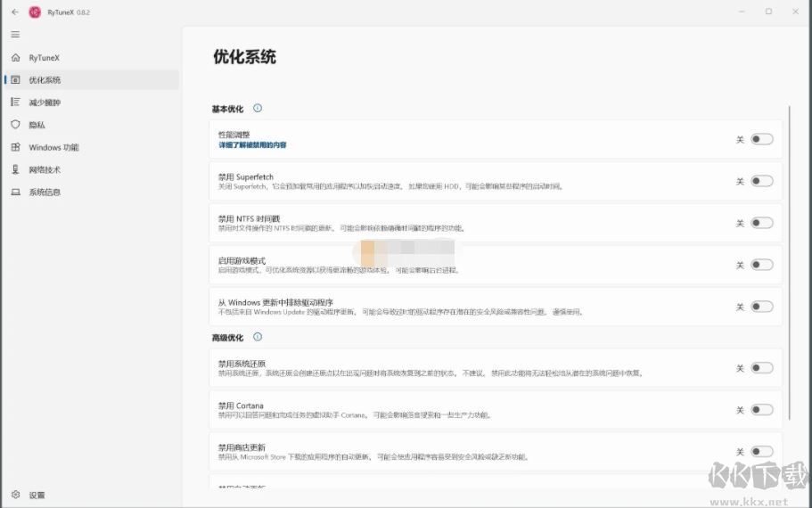The image size is (812, 508).
Task: Toggle the 性能调整 switch
Action: click(762, 139)
